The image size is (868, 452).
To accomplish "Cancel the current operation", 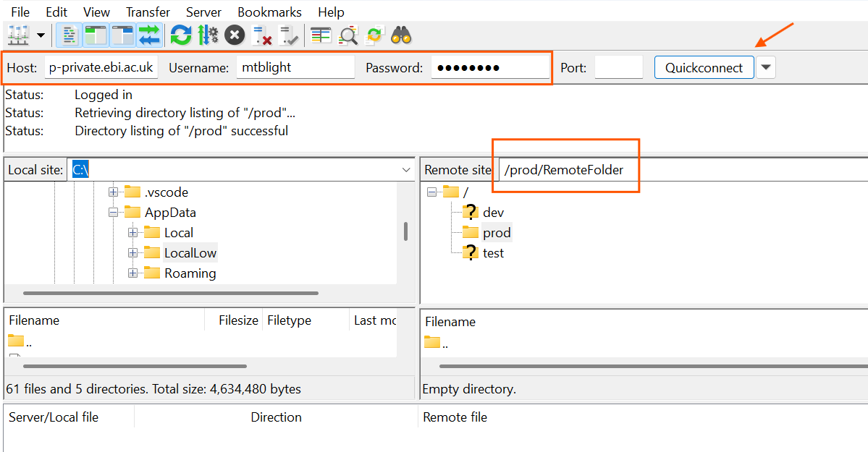I will click(x=235, y=35).
